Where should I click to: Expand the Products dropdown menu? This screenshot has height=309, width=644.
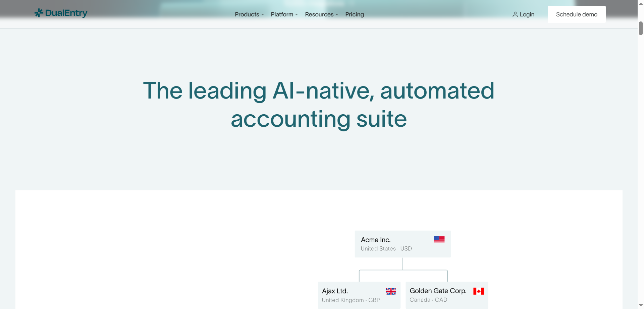point(248,14)
